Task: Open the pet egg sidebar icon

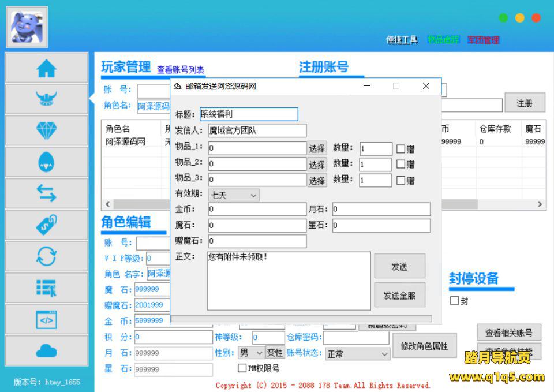Action: click(x=47, y=162)
